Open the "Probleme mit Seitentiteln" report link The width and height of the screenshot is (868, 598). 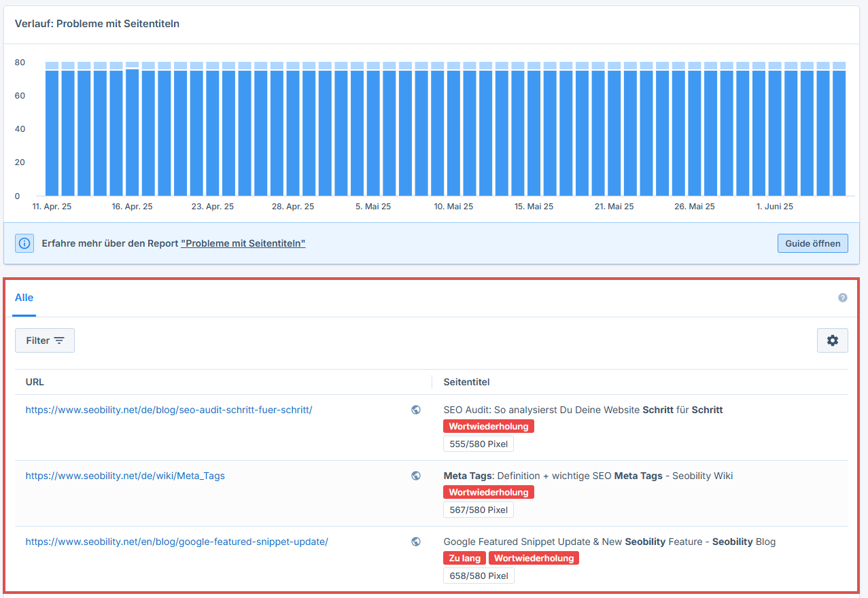tap(243, 243)
